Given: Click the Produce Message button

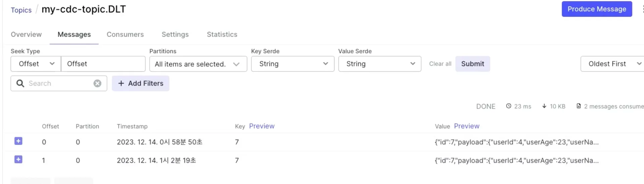Looking at the screenshot, I should pos(597,9).
